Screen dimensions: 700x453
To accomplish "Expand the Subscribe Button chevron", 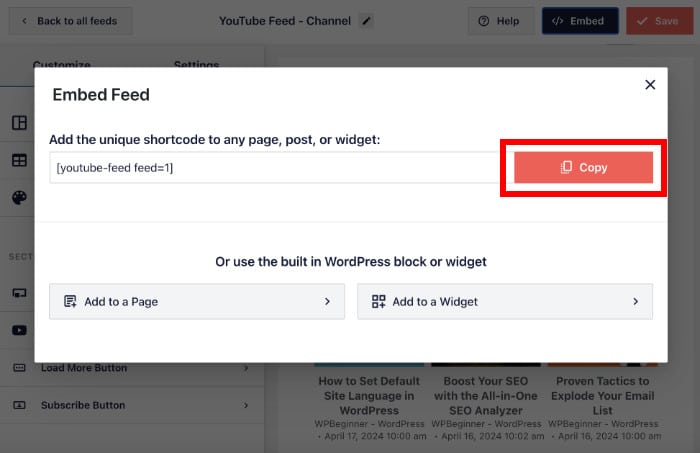I will pyautogui.click(x=246, y=405).
